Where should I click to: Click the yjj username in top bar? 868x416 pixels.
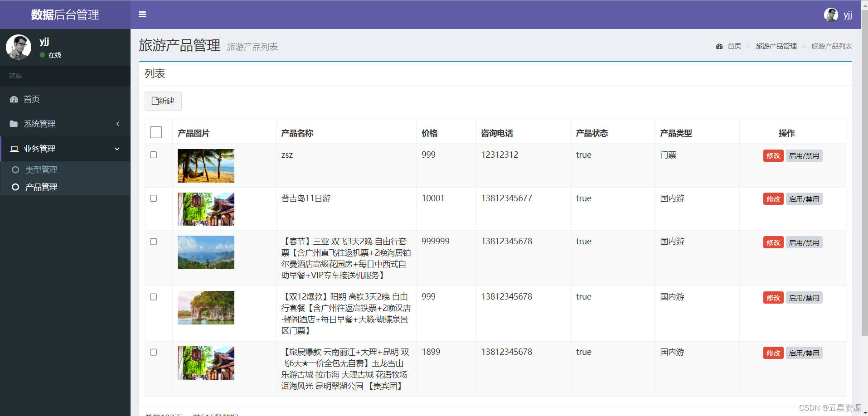[848, 15]
